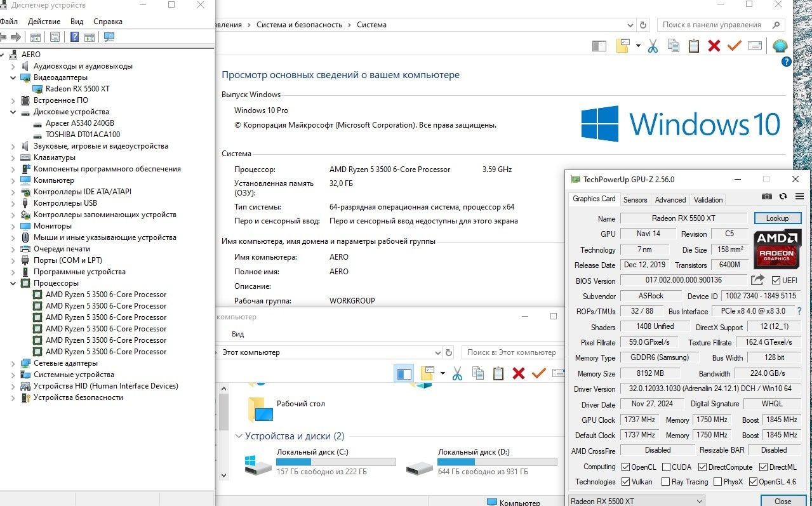This screenshot has height=506, width=812.
Task: Expand the Мониторы tree node
Action: 13,226
